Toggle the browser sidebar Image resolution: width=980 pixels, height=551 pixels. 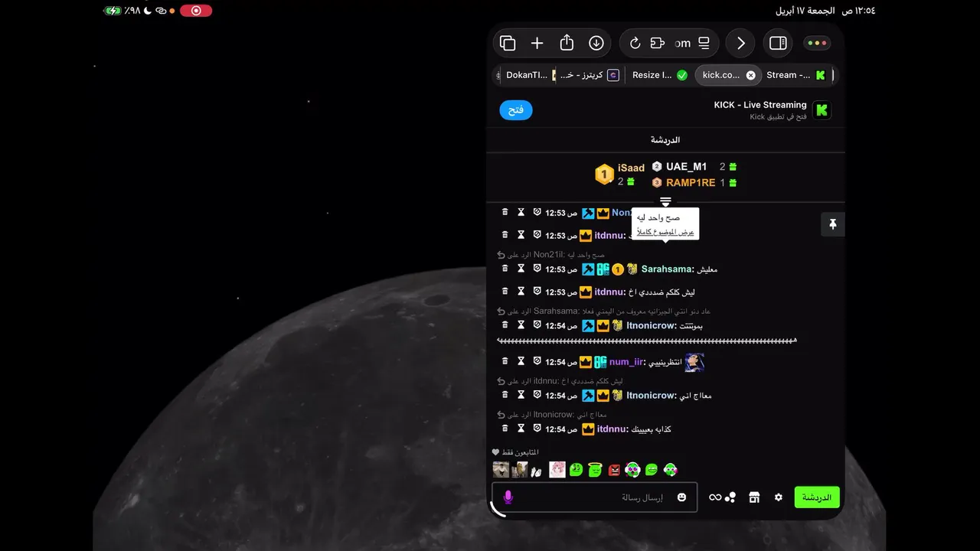click(778, 44)
